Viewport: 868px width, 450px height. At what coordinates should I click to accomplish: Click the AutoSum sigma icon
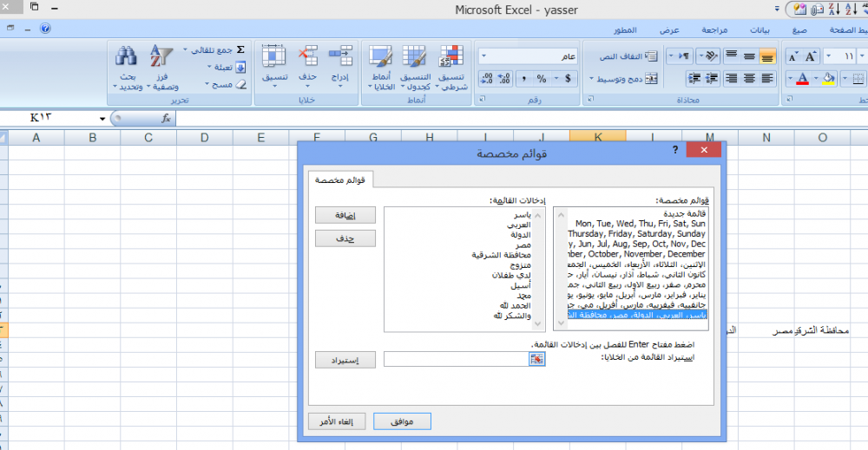[x=240, y=49]
